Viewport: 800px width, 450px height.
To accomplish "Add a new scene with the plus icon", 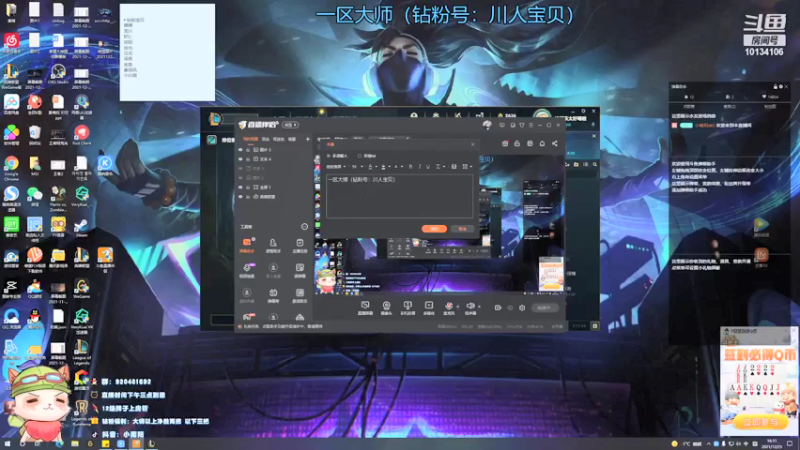I will (x=308, y=139).
